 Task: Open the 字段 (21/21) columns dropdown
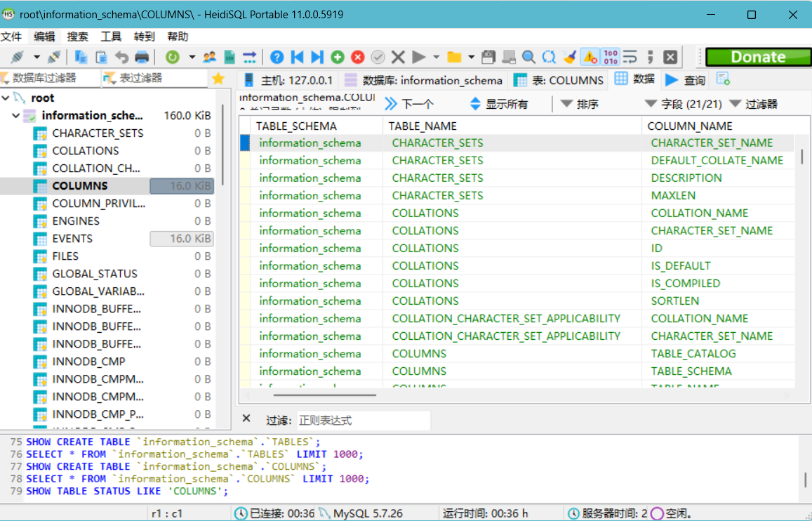(x=683, y=104)
